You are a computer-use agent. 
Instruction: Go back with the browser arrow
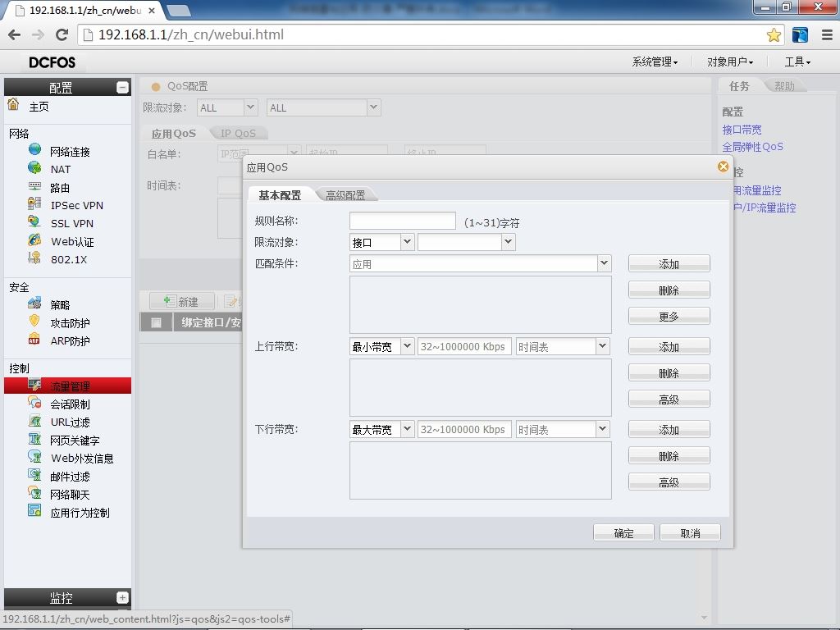tap(15, 34)
